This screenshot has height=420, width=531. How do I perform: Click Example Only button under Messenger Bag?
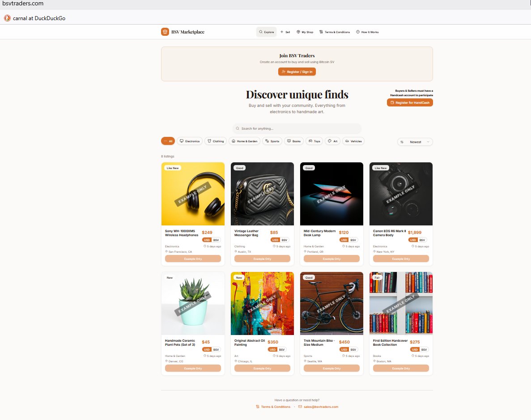(x=263, y=259)
